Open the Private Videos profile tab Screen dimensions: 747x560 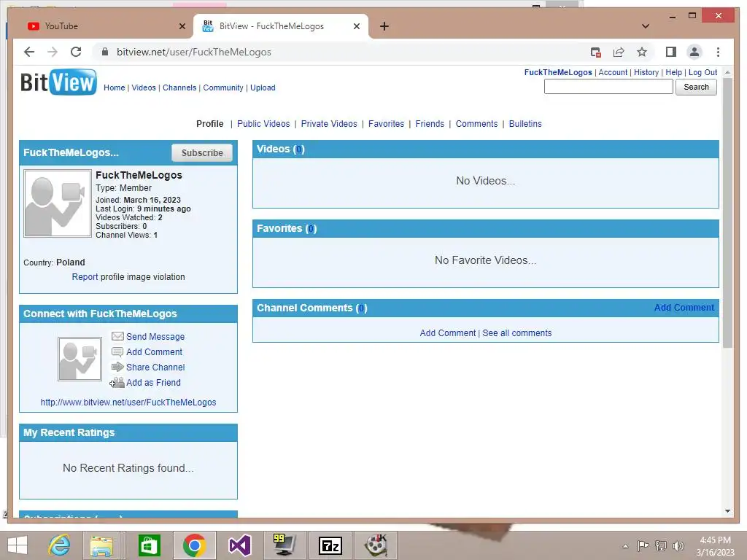pyautogui.click(x=329, y=124)
